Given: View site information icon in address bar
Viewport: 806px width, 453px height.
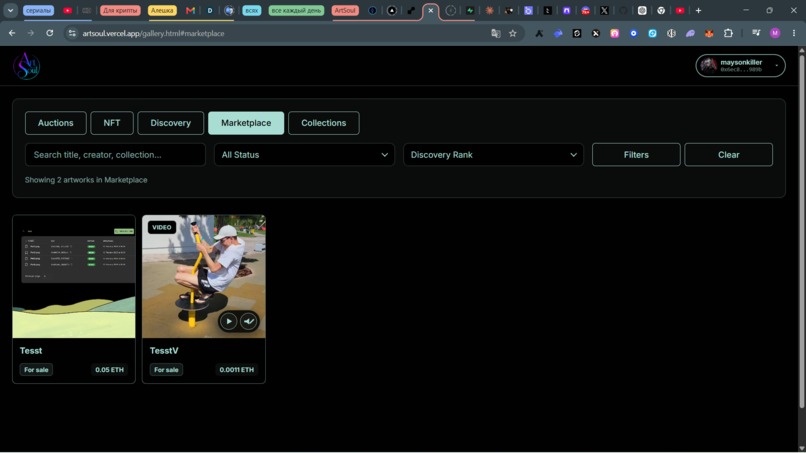Looking at the screenshot, I should (72, 33).
